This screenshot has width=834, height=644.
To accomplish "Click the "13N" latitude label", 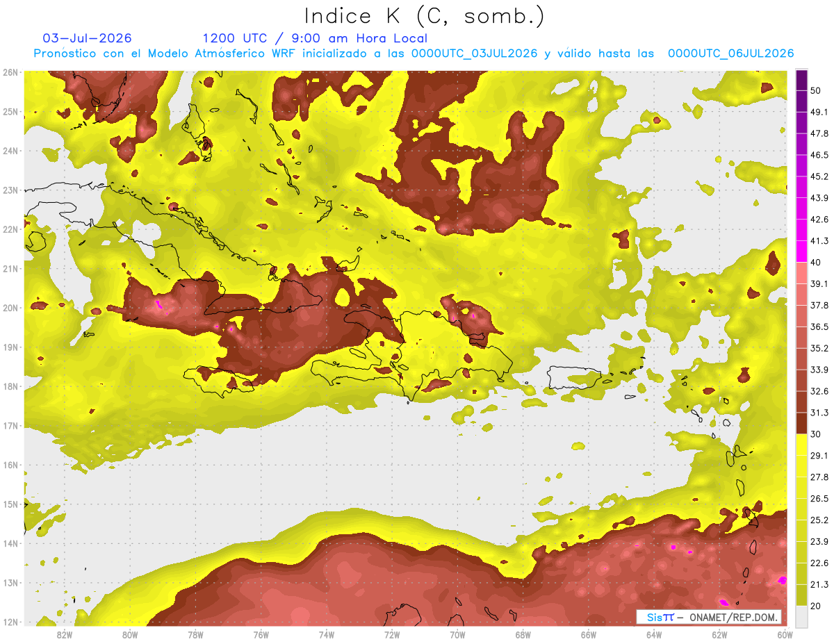I will click(10, 583).
